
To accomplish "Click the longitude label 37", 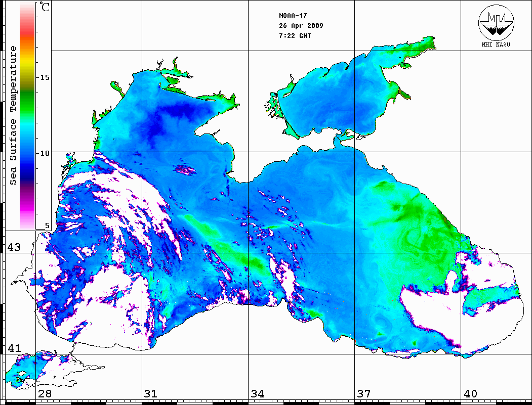I will pos(364,393).
